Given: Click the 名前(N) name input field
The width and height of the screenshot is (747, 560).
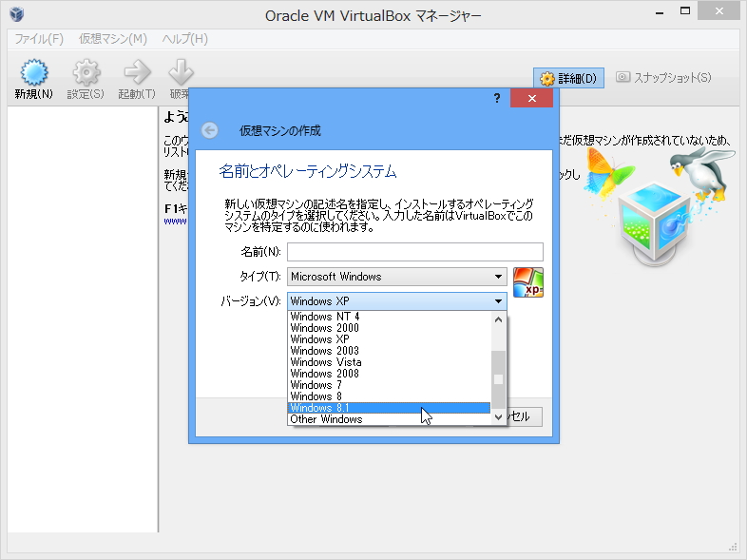Looking at the screenshot, I should tap(415, 252).
